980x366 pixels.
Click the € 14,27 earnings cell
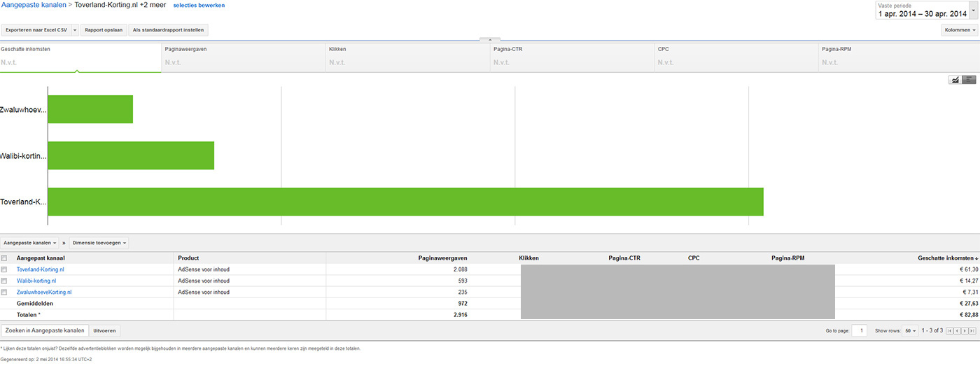pos(967,281)
